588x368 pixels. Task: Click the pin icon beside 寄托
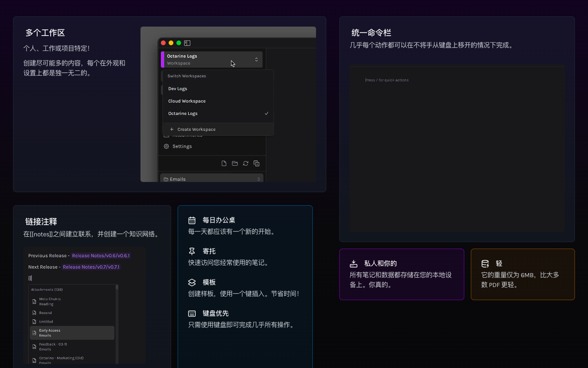[192, 251]
